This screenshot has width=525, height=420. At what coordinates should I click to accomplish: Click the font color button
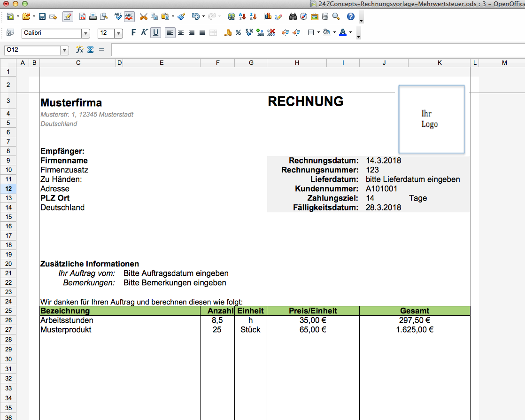point(343,33)
